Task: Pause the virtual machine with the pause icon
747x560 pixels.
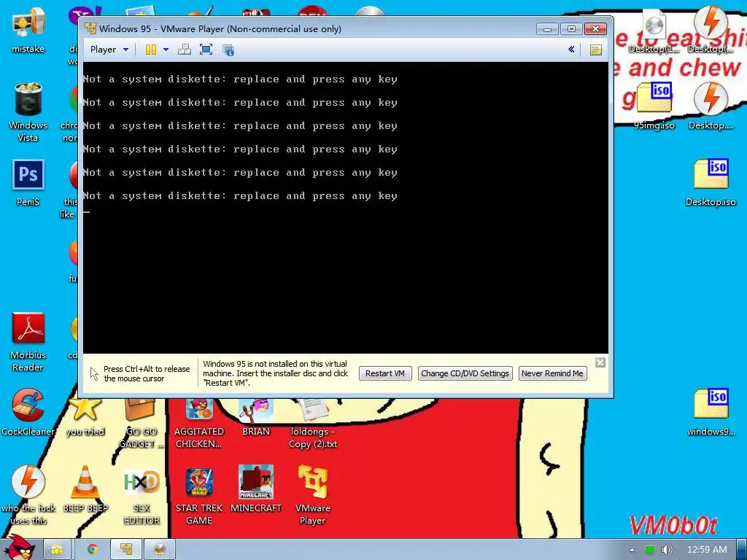Action: tap(150, 50)
